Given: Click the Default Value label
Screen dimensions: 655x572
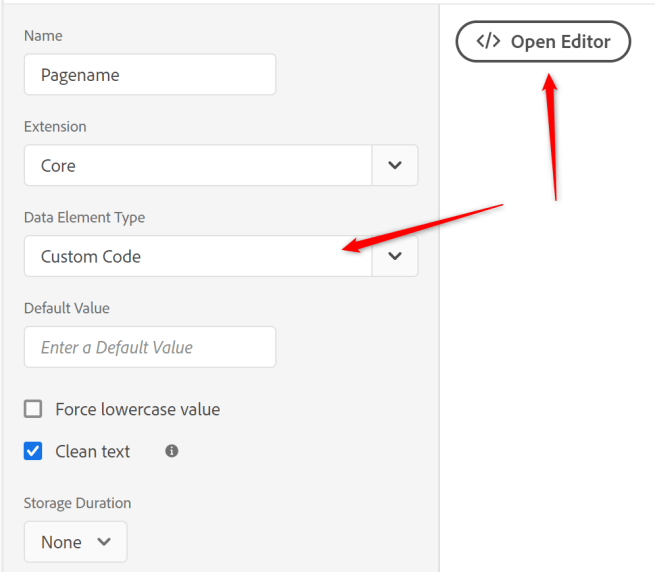Looking at the screenshot, I should pos(67,308).
